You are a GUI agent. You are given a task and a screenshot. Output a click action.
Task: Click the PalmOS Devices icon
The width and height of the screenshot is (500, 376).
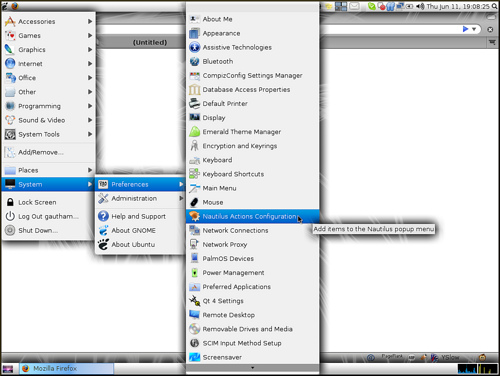tap(194, 258)
